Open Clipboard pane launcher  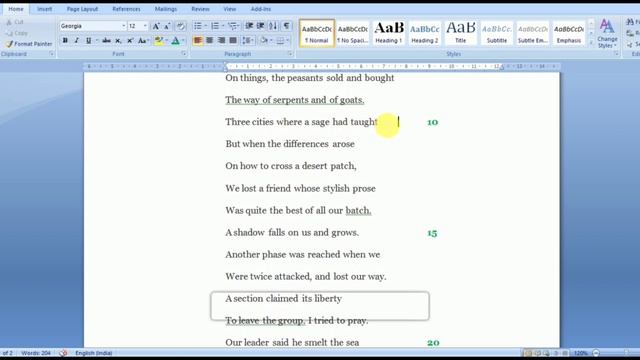(51, 54)
